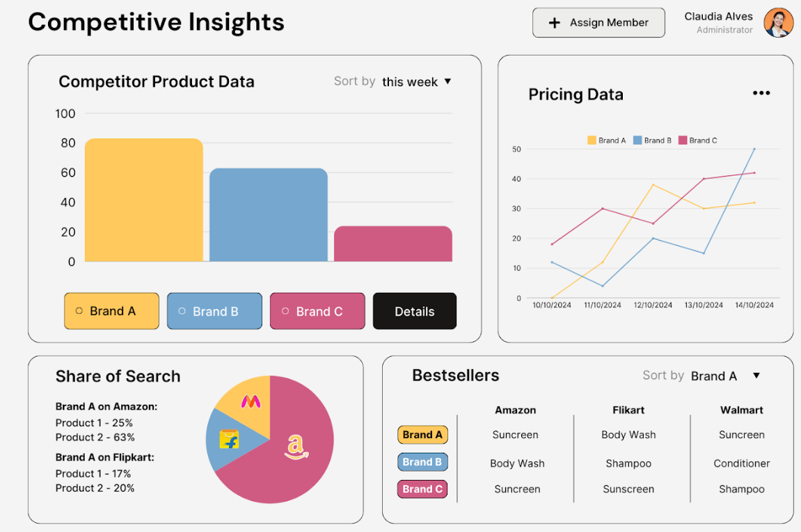801x532 pixels.
Task: Click the plus icon on Assign Member
Action: click(554, 23)
